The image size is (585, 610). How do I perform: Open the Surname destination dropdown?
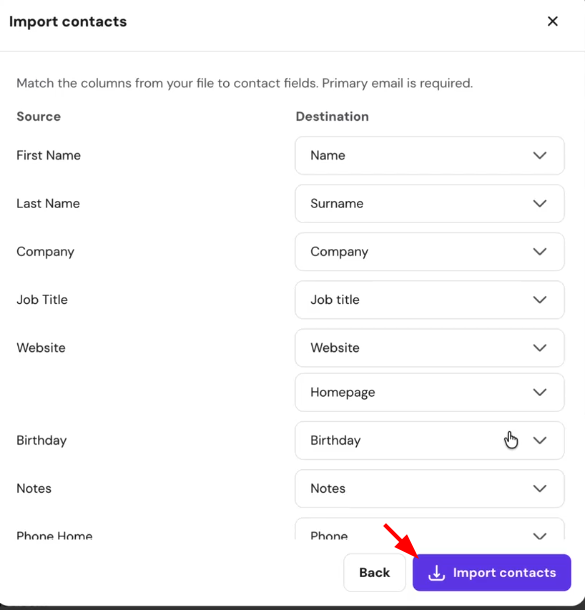click(x=429, y=203)
